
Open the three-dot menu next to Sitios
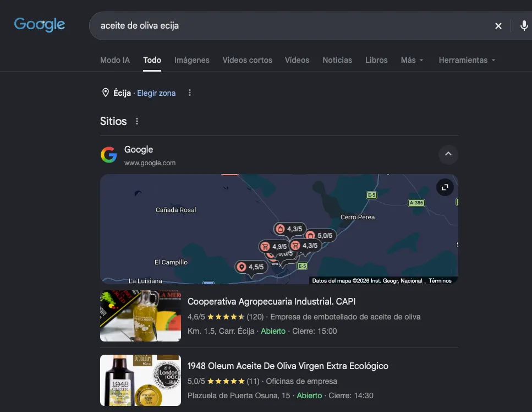coord(137,121)
